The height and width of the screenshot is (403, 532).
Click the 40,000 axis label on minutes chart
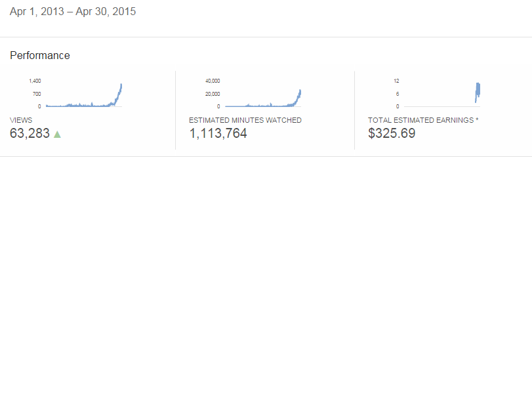tap(213, 81)
